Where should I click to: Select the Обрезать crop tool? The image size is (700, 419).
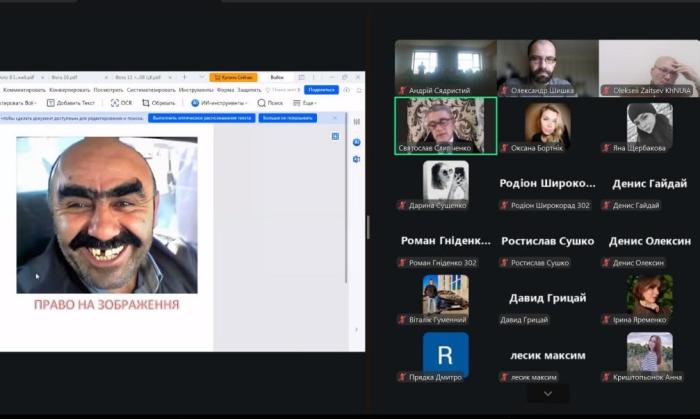[159, 103]
